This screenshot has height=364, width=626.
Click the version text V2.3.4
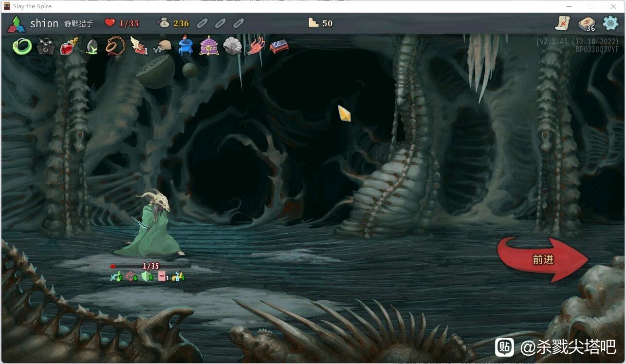[x=552, y=42]
